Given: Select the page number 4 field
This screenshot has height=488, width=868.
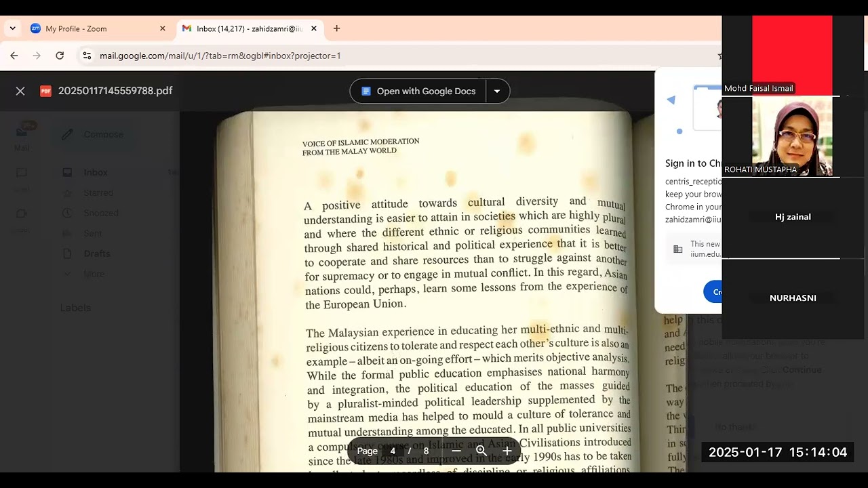Looking at the screenshot, I should [393, 451].
